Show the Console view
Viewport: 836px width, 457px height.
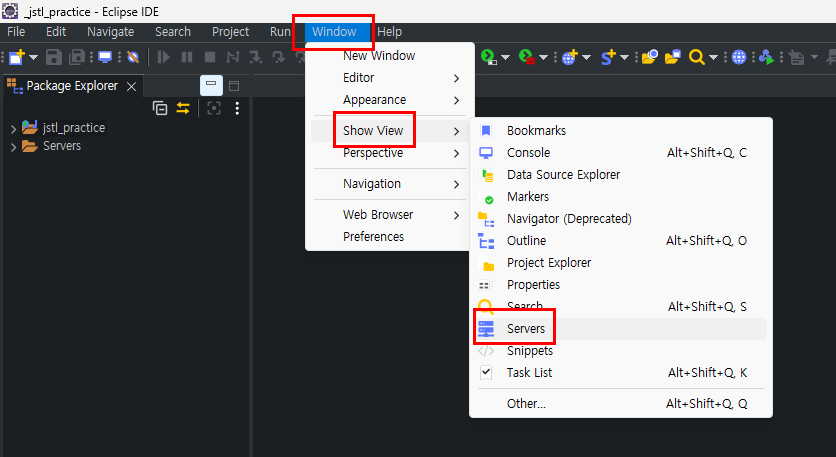pos(621,153)
